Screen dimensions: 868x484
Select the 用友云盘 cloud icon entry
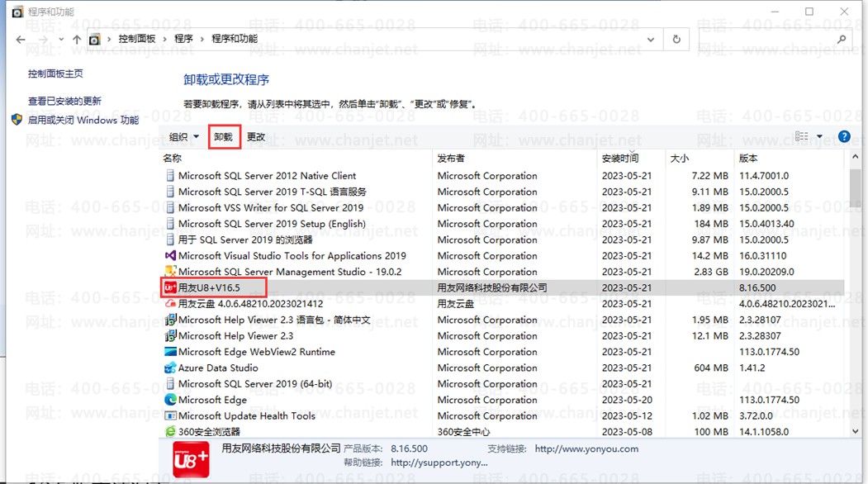point(170,304)
